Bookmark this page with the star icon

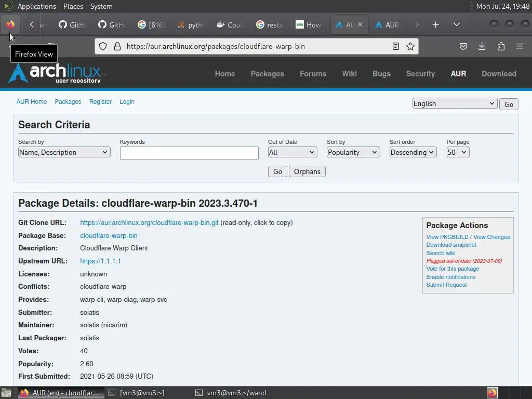[410, 46]
